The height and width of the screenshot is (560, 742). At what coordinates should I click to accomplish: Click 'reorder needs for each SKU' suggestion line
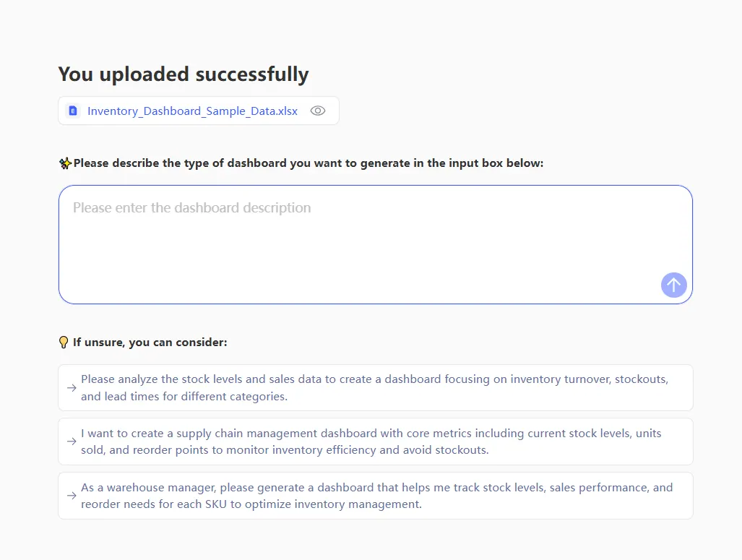(x=251, y=504)
